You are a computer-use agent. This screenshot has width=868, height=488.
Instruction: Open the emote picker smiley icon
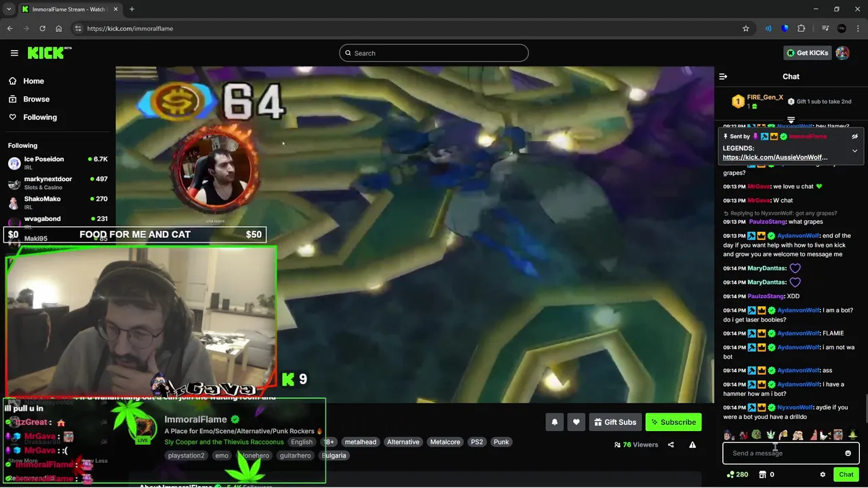[848, 453]
